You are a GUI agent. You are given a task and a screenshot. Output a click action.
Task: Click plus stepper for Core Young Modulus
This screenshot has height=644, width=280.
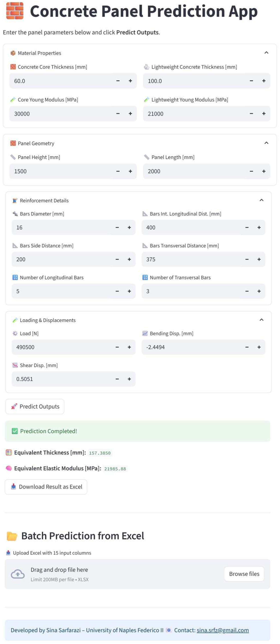coord(130,114)
